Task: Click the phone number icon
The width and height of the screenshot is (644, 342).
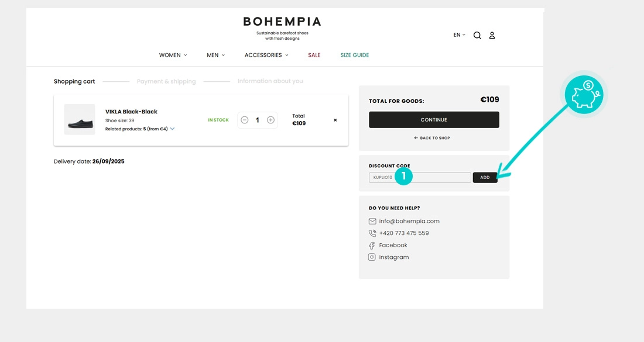Action: (x=372, y=233)
